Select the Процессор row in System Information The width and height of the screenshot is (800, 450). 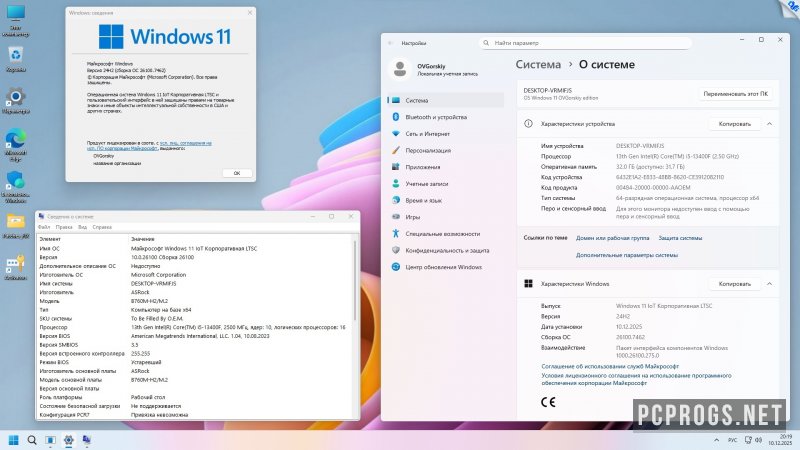point(194,327)
